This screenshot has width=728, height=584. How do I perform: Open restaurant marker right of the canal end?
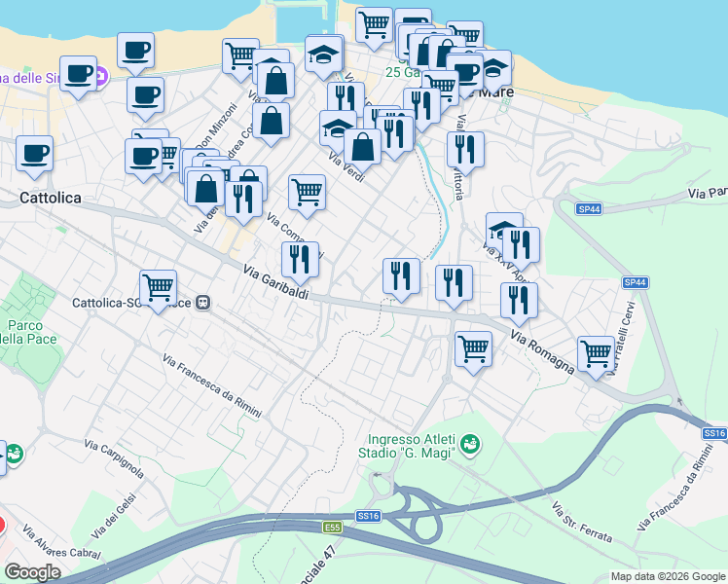(x=455, y=286)
